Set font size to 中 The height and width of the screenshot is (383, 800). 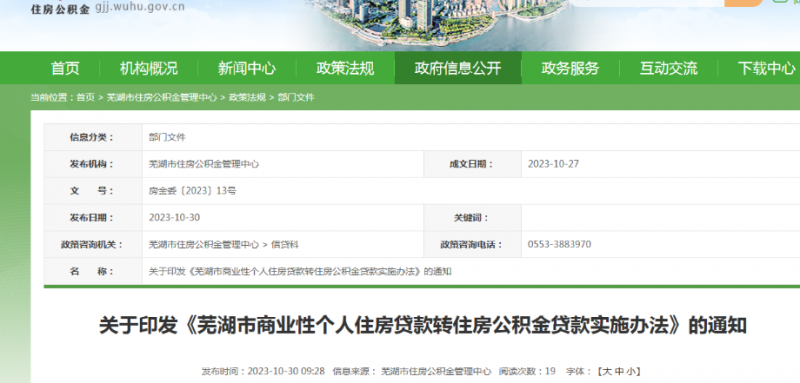(x=619, y=371)
